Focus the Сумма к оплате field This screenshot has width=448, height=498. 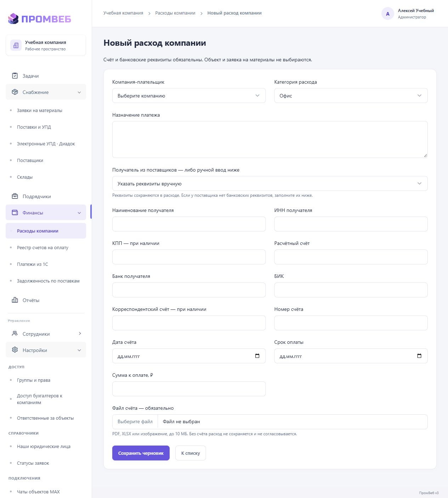click(x=189, y=389)
